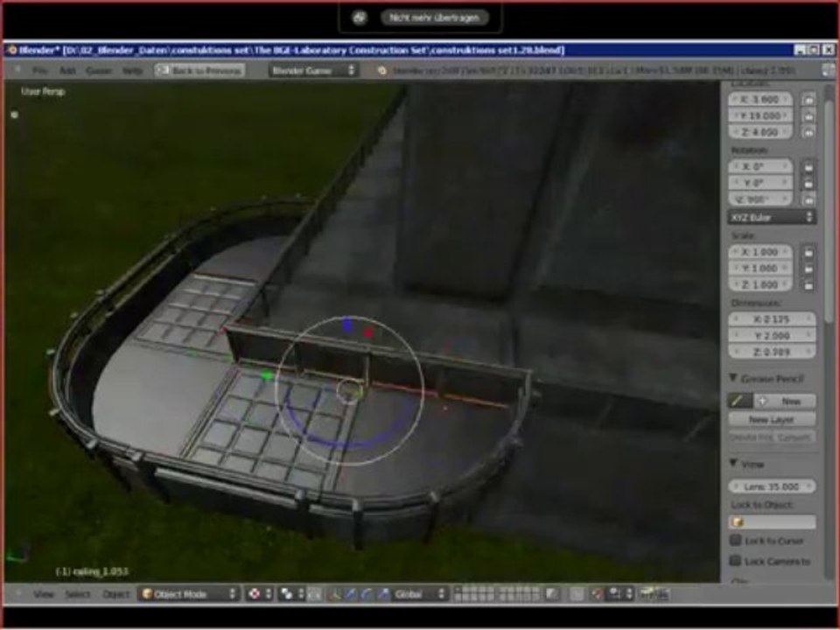Enable the Lock Camera to View checkbox
Screen dimensions: 840x630
(736, 560)
